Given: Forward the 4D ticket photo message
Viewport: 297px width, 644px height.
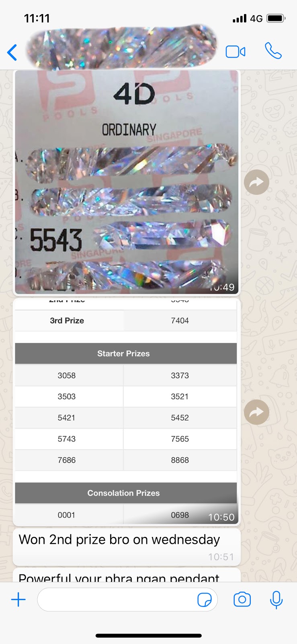Looking at the screenshot, I should click(256, 182).
